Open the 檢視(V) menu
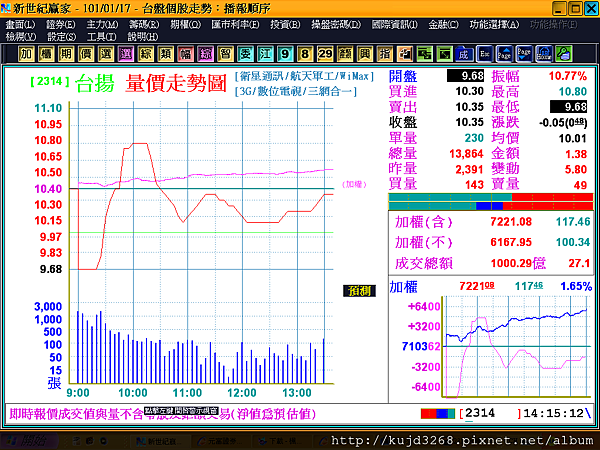Image resolution: width=600 pixels, height=450 pixels. click(x=21, y=37)
